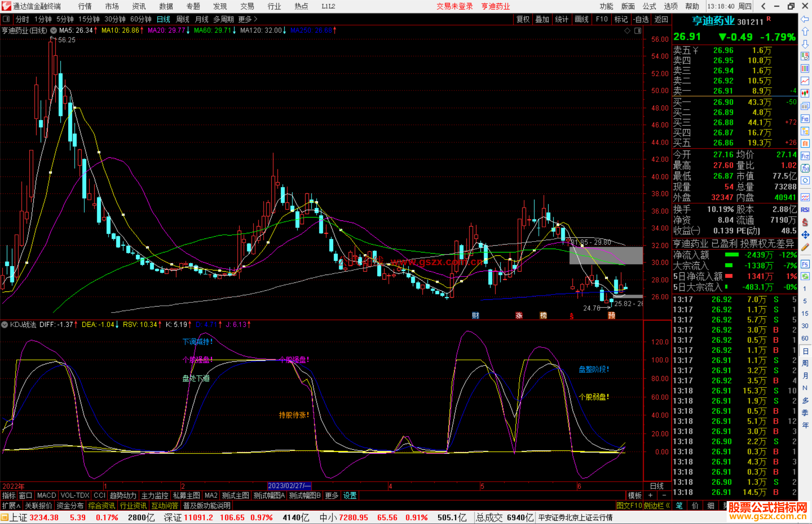Open the f(x) formula icon
Screen dimensions: 812x524
pyautogui.click(x=805, y=168)
